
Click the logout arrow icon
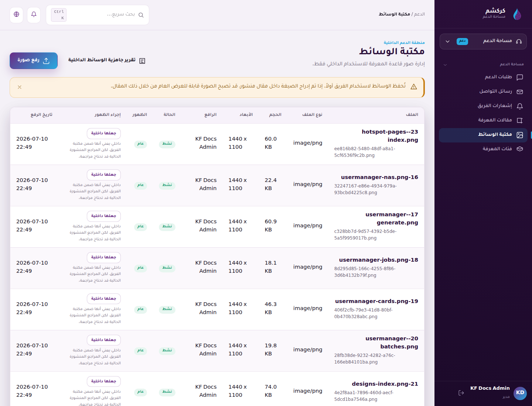[461, 393]
